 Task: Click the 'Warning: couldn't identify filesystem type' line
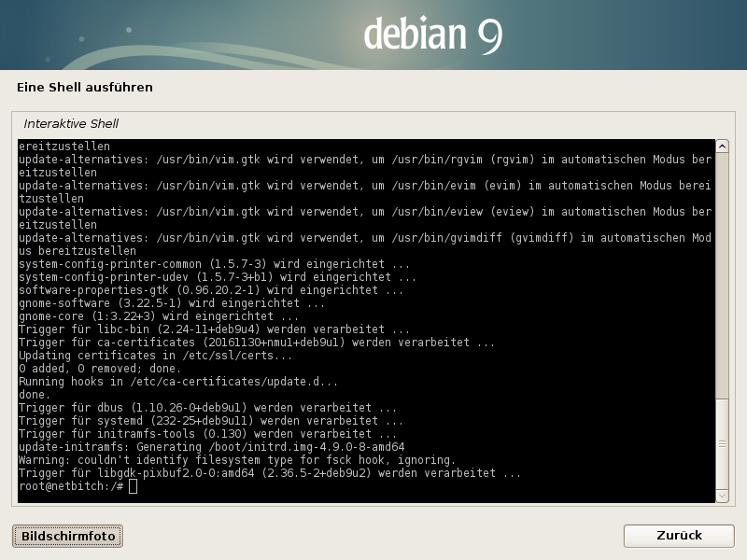[237, 460]
